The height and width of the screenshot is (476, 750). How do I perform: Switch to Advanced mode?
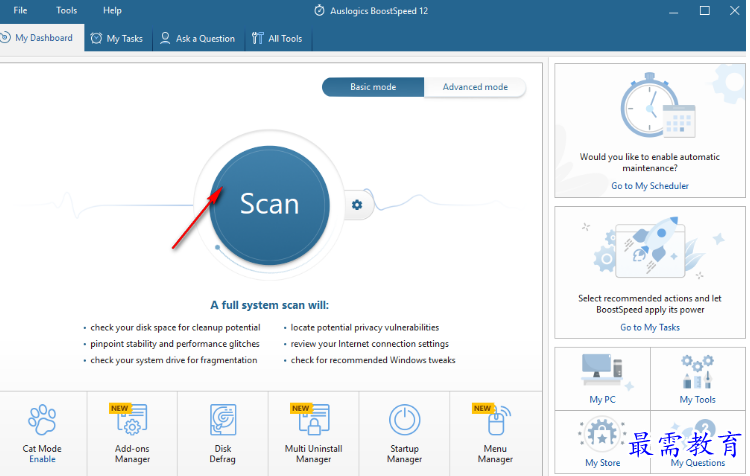coord(475,87)
